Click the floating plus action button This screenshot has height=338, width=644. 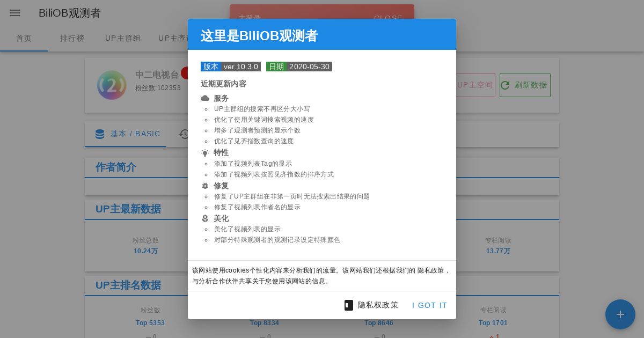[x=620, y=314]
